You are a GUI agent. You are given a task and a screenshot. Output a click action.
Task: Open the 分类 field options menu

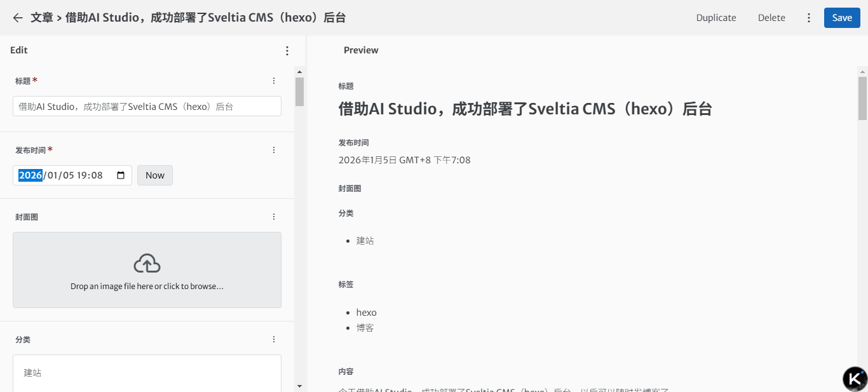click(x=274, y=339)
